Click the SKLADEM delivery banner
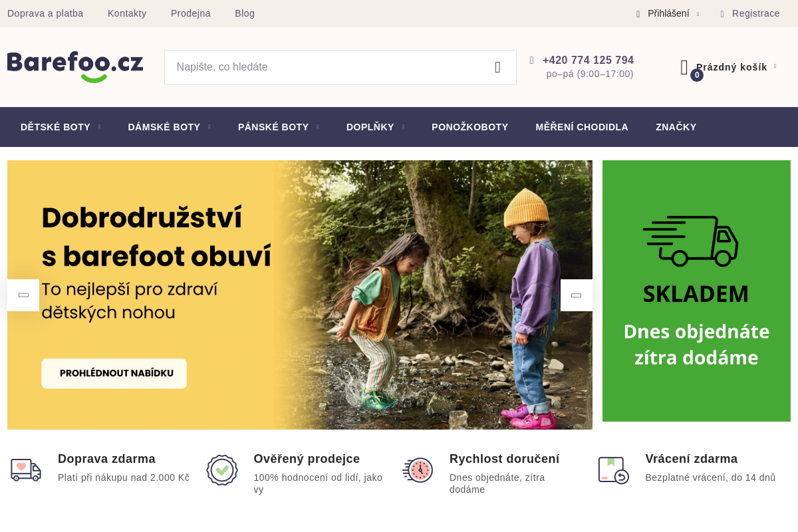Viewport: 798px width, 532px height. [x=696, y=291]
